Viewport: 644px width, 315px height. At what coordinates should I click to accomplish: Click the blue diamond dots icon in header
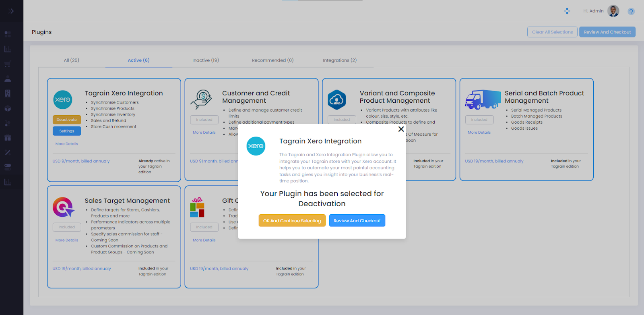(x=567, y=11)
